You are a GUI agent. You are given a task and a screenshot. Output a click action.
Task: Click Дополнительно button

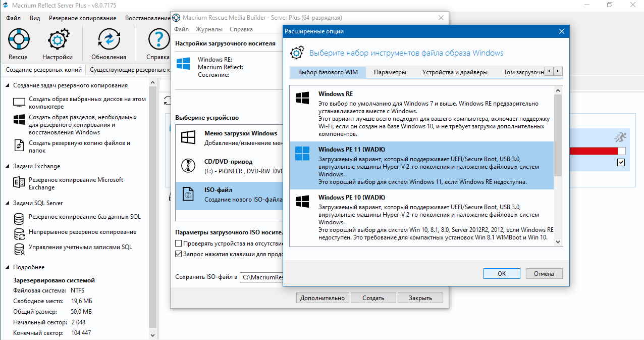tap(322, 298)
